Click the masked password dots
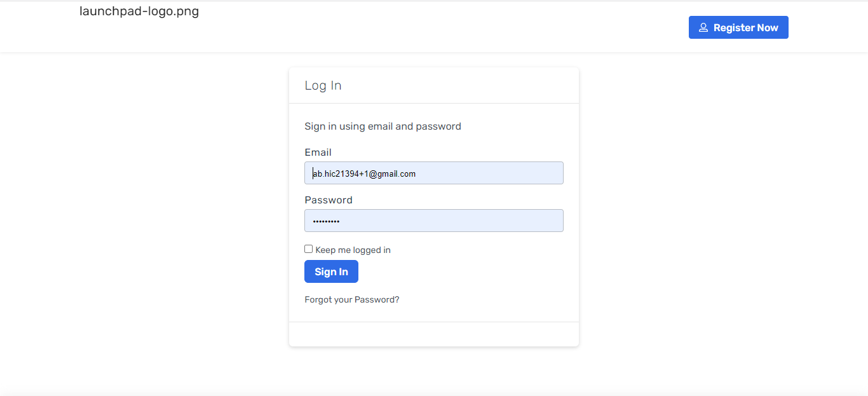The width and height of the screenshot is (868, 396). [326, 221]
